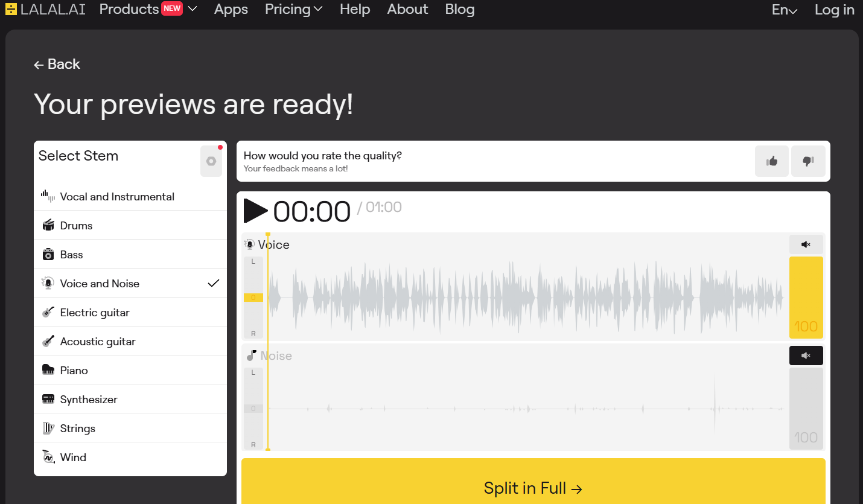This screenshot has height=504, width=863.
Task: Open the Help page
Action: (x=355, y=9)
